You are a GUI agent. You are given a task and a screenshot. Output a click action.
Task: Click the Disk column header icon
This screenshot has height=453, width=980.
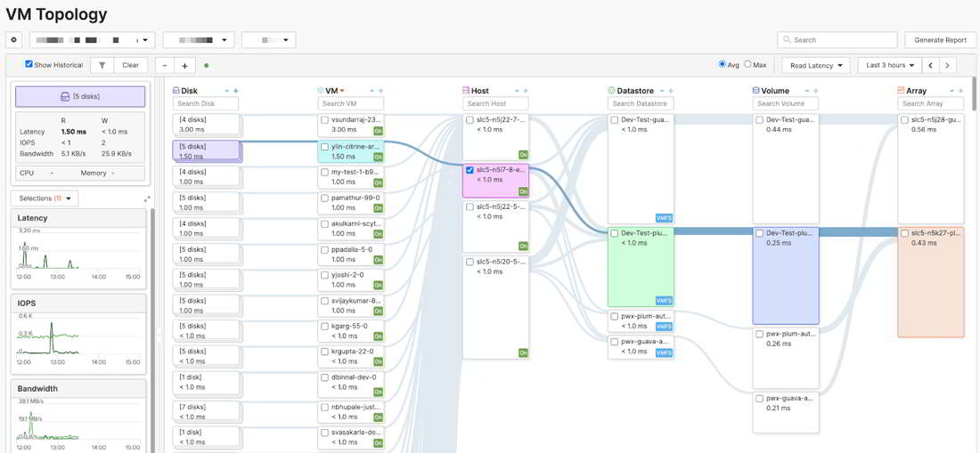pos(176,91)
